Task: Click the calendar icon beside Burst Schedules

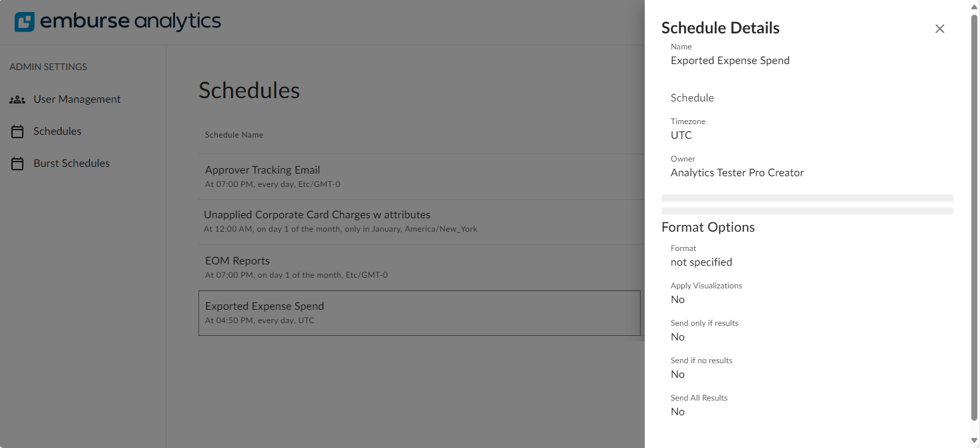Action: (17, 163)
